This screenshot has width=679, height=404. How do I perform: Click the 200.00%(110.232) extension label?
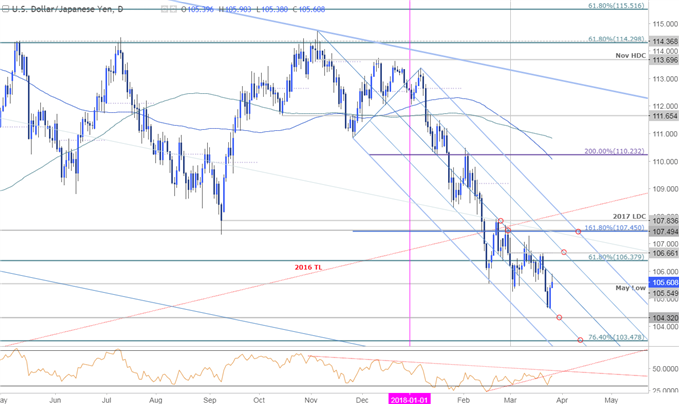(616, 151)
